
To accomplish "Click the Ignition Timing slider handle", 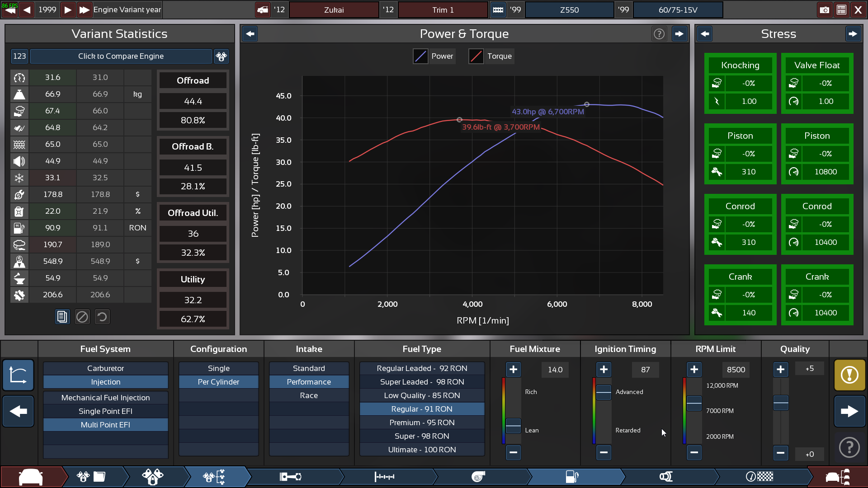I will [604, 392].
